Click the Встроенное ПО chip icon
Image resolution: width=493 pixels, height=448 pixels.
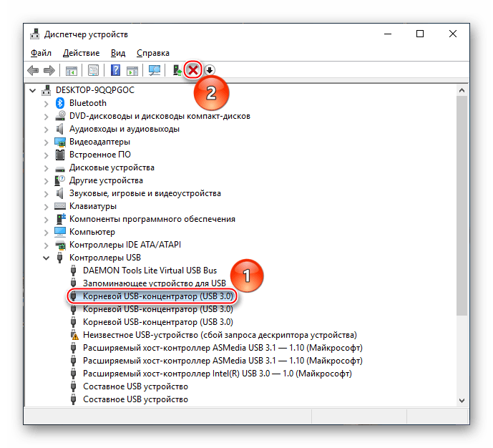coord(60,155)
